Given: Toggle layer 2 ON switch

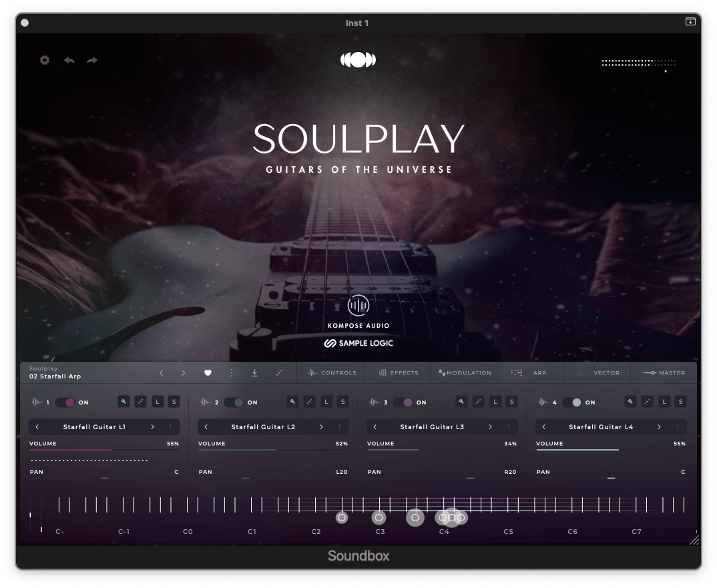Looking at the screenshot, I should (x=234, y=402).
